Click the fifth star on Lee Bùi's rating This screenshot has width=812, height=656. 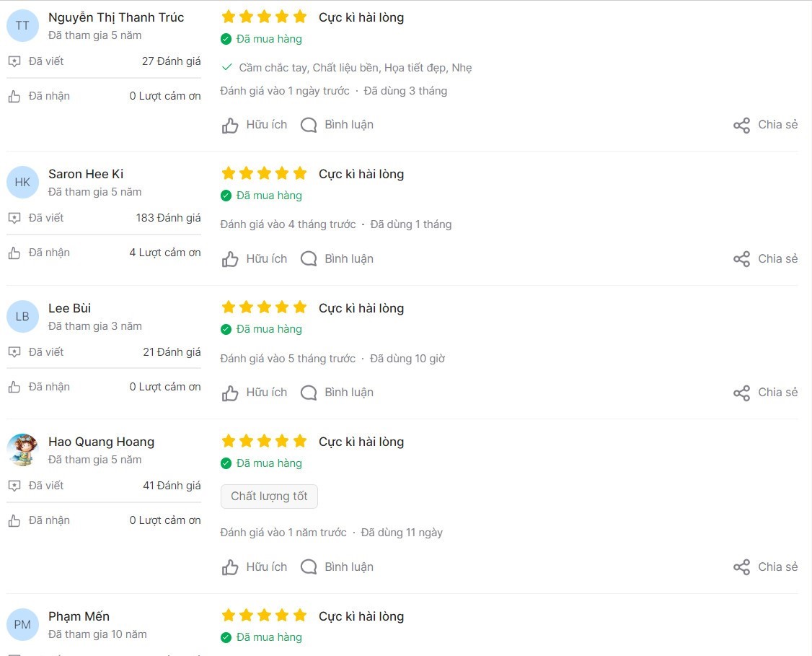[x=300, y=308]
